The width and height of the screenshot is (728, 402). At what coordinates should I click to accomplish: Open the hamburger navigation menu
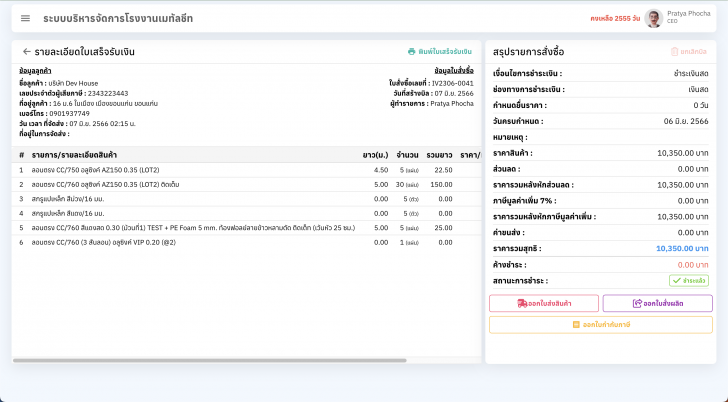click(26, 18)
